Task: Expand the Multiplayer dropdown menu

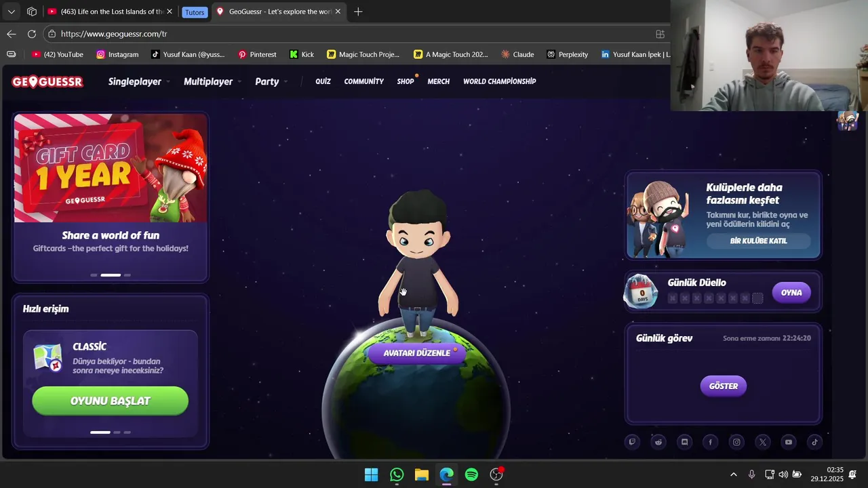Action: click(x=212, y=81)
